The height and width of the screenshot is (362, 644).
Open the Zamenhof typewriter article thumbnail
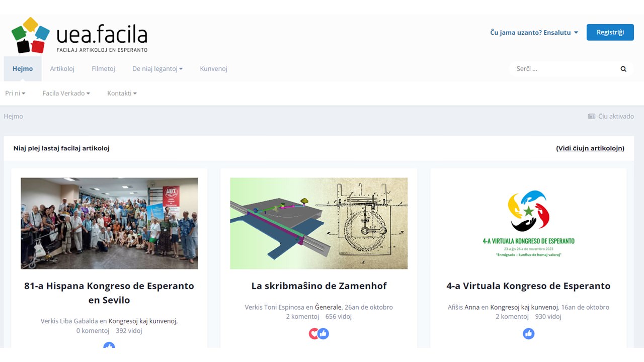(x=318, y=223)
